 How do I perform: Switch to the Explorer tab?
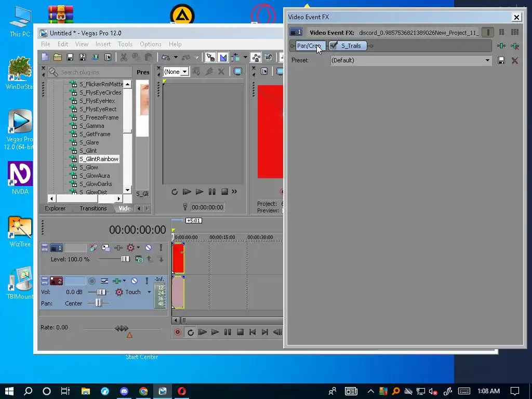(x=55, y=208)
